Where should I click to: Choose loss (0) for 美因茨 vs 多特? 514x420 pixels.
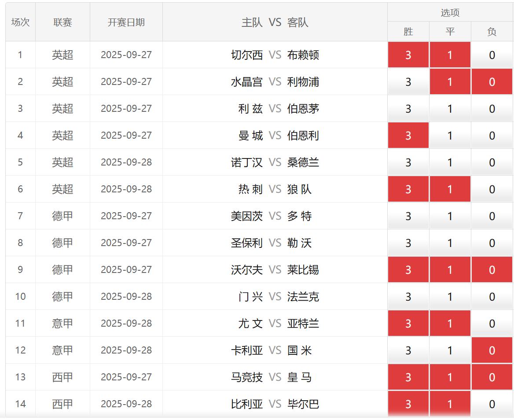[492, 216]
